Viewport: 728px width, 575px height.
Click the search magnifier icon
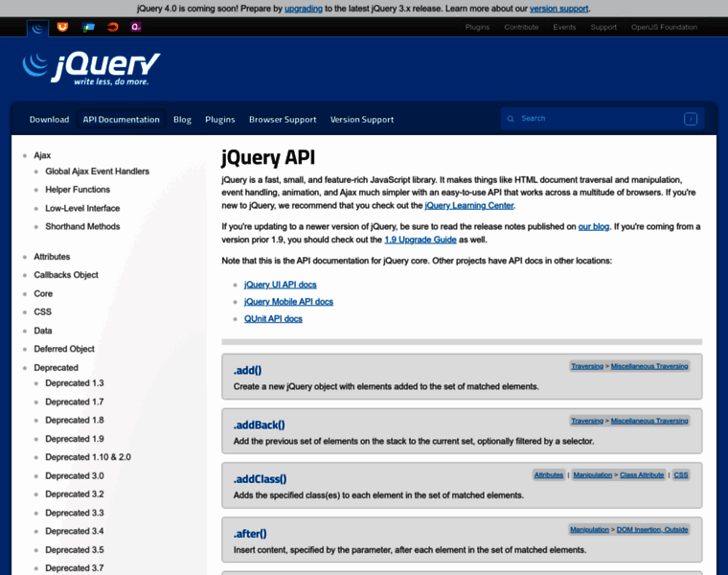pyautogui.click(x=511, y=119)
